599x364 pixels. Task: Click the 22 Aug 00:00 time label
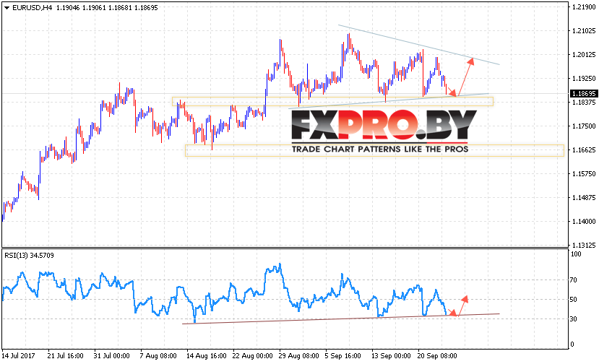[x=252, y=355]
